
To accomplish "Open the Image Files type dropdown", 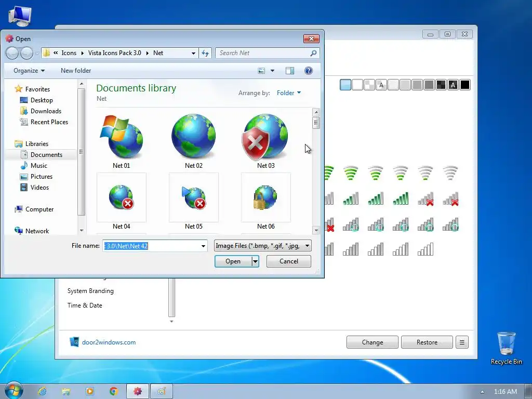I will [x=262, y=246].
